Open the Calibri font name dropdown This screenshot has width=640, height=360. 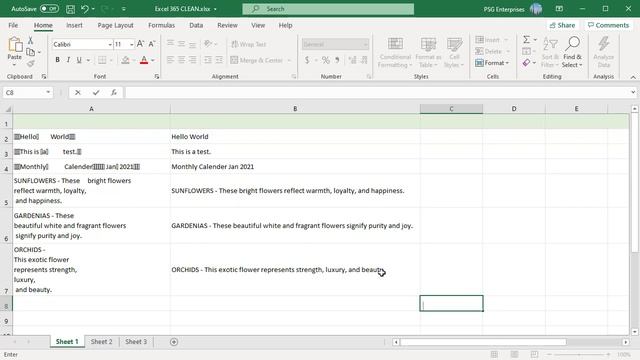(110, 44)
